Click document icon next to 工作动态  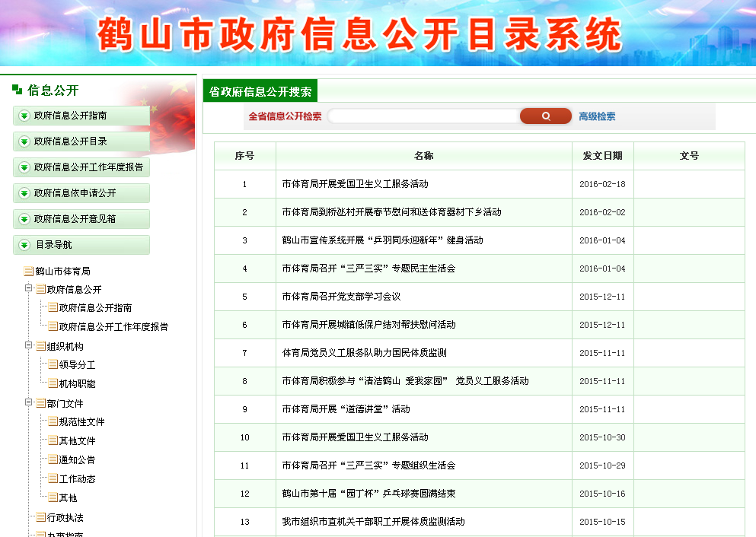click(x=53, y=479)
